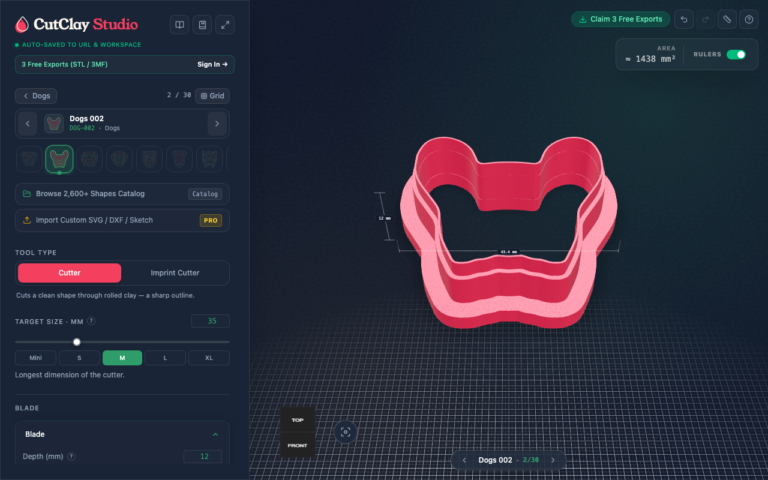Viewport: 768px width, 480px height.
Task: Undo the last change
Action: click(x=684, y=20)
